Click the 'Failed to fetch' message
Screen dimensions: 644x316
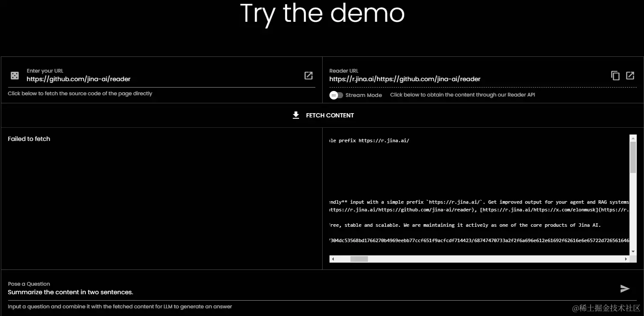point(29,139)
